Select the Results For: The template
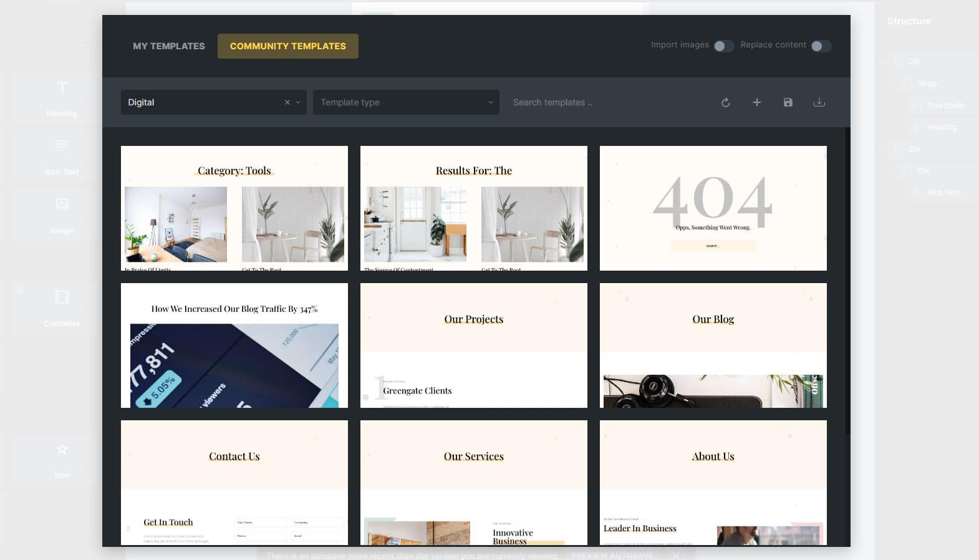Viewport: 979px width, 560px height. pos(474,208)
